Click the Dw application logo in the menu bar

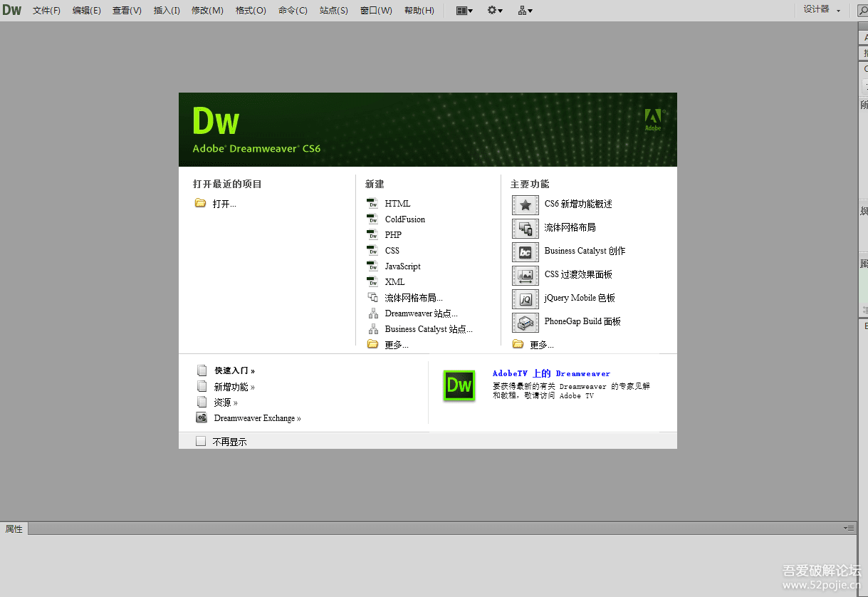coord(12,10)
